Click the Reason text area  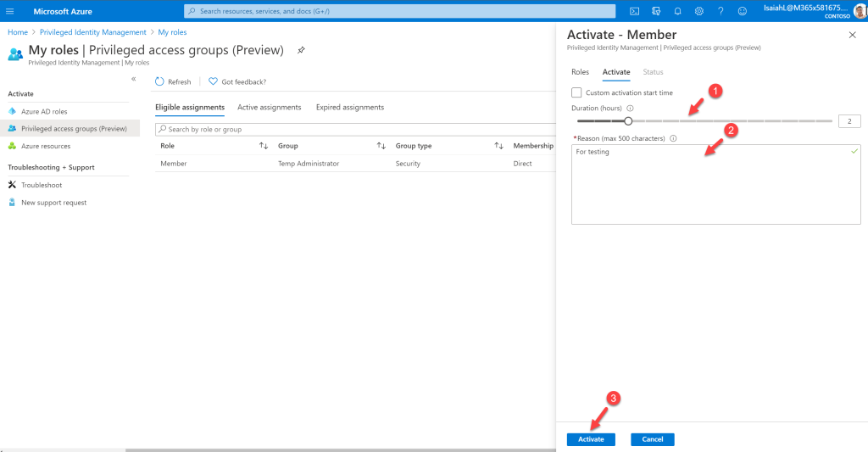pos(715,185)
